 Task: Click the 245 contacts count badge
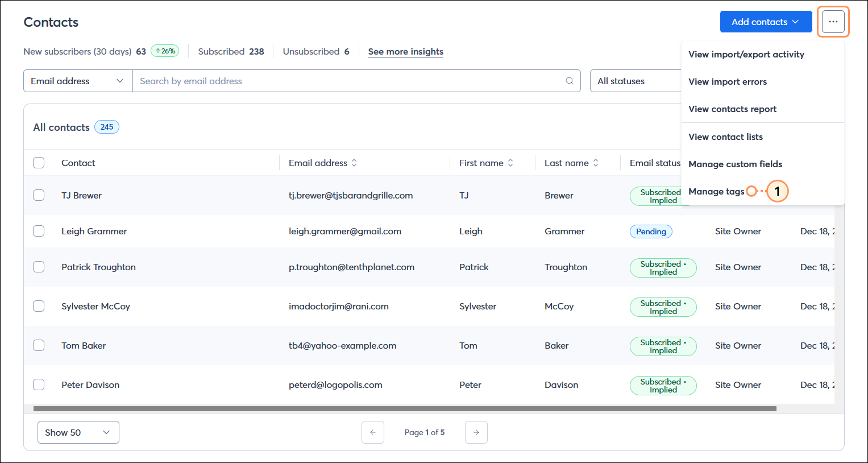click(106, 127)
